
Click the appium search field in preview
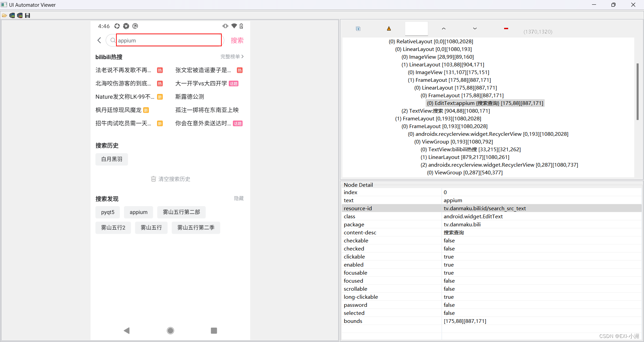169,40
